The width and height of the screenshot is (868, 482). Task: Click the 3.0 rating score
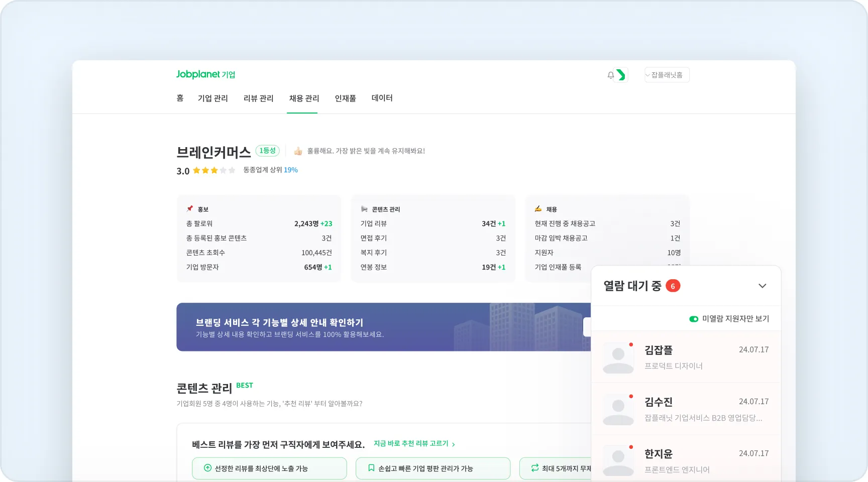tap(183, 171)
